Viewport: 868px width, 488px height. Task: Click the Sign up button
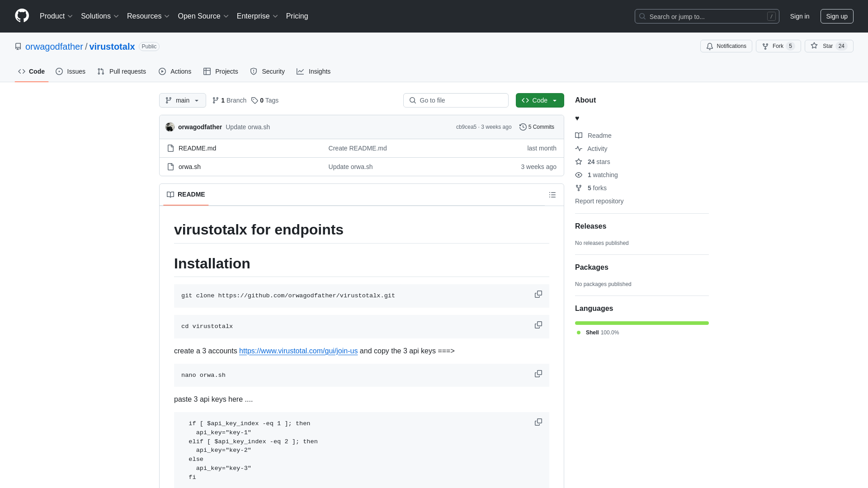click(837, 16)
